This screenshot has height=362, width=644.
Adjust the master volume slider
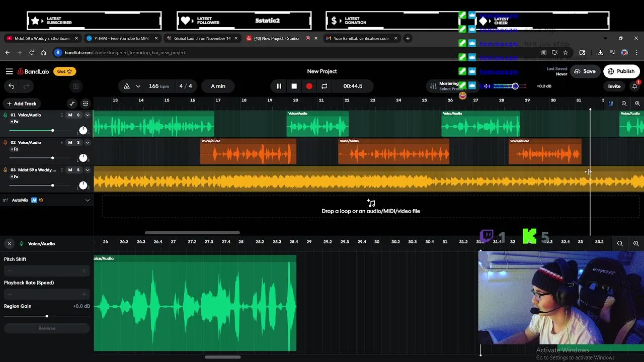coord(509,86)
